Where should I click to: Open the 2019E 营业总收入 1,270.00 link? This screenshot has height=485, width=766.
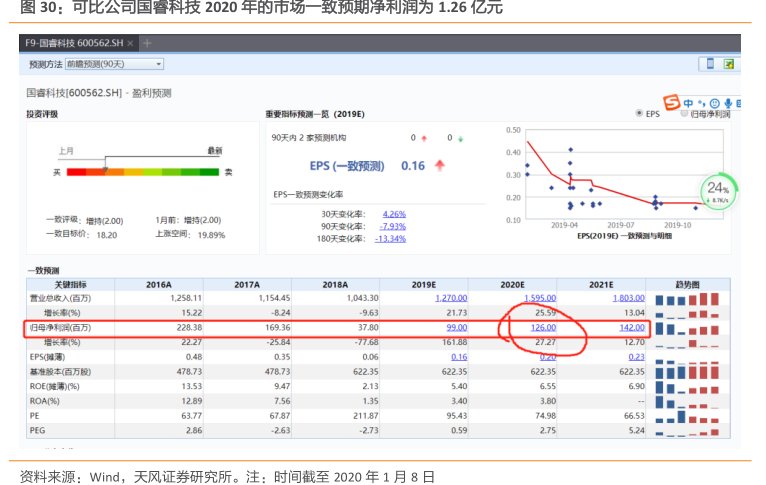click(452, 298)
